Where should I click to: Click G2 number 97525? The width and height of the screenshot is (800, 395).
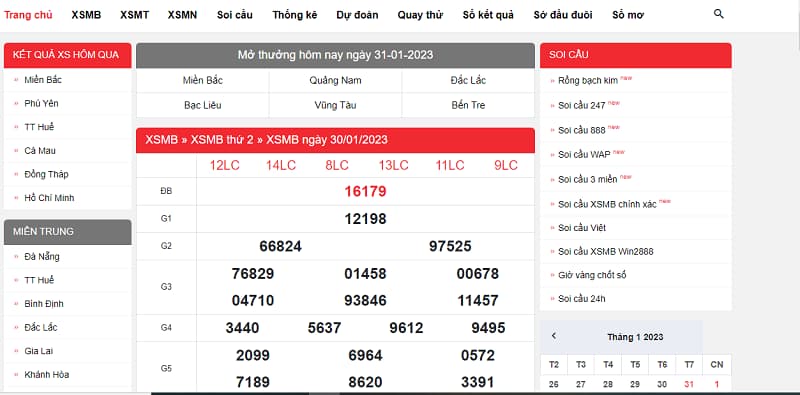[x=450, y=246]
